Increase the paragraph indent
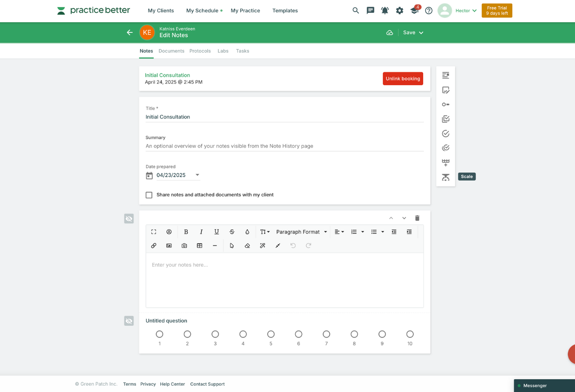The image size is (575, 392). 409,232
